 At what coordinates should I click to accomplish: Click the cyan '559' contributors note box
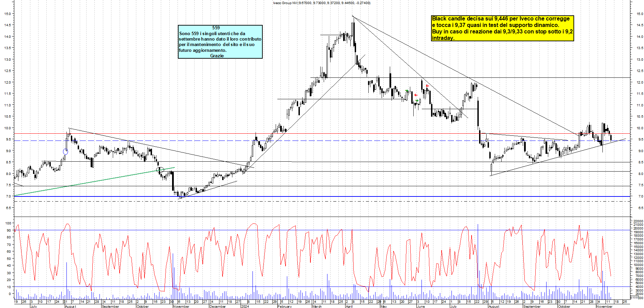click(220, 42)
